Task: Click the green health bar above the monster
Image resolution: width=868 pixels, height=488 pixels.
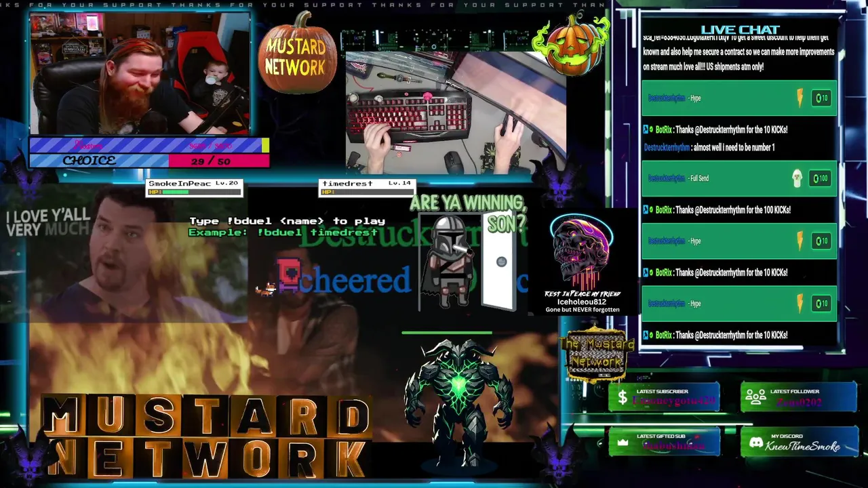Action: (447, 333)
